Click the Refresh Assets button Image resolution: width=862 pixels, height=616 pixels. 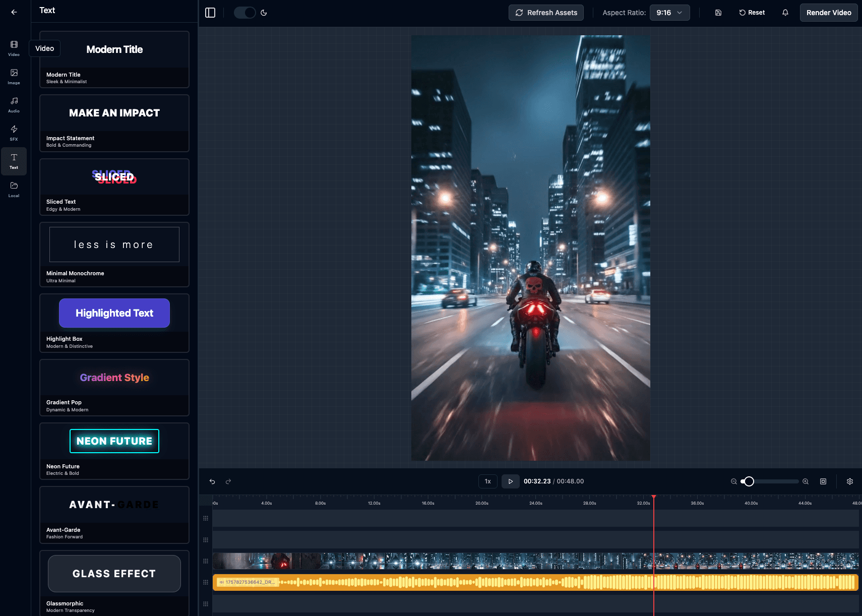pyautogui.click(x=545, y=13)
